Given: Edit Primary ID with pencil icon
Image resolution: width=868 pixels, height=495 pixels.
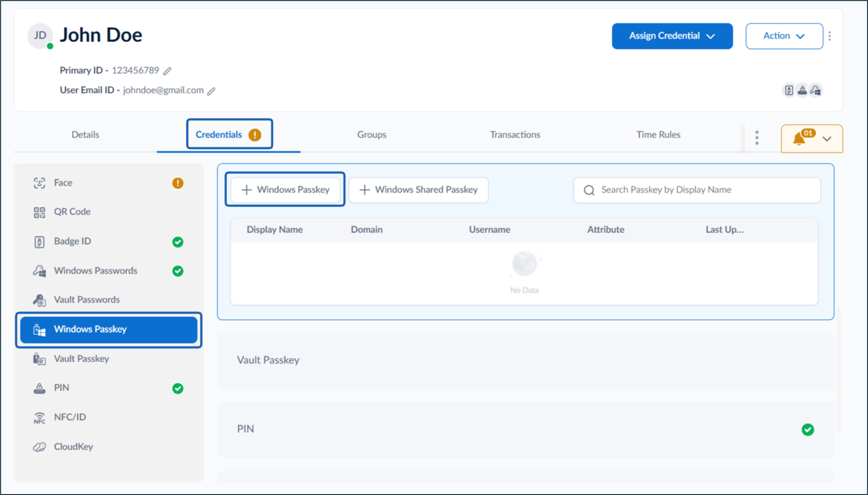Looking at the screenshot, I should point(167,71).
